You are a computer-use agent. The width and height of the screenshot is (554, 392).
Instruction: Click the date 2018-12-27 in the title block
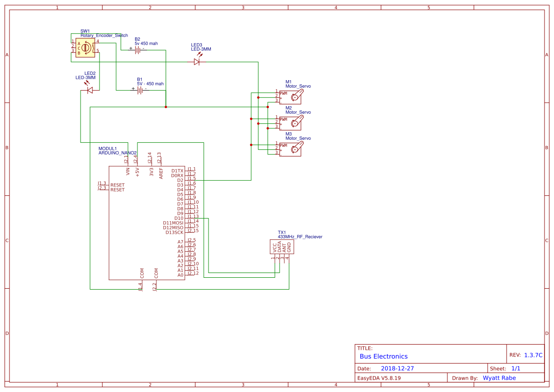pos(397,368)
